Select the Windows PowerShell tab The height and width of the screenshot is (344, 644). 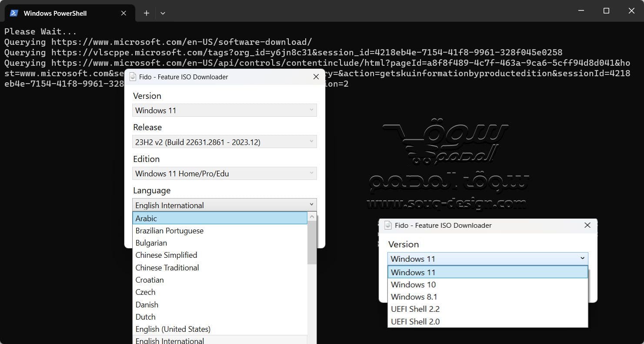click(70, 13)
